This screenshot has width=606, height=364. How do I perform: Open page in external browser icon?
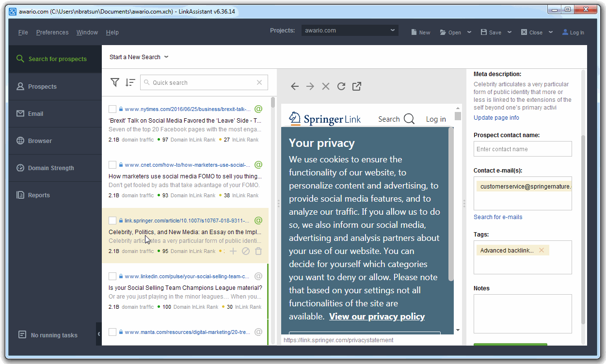pos(357,86)
